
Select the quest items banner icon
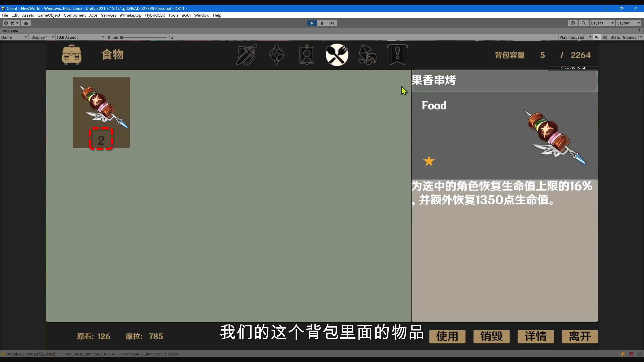pos(397,55)
